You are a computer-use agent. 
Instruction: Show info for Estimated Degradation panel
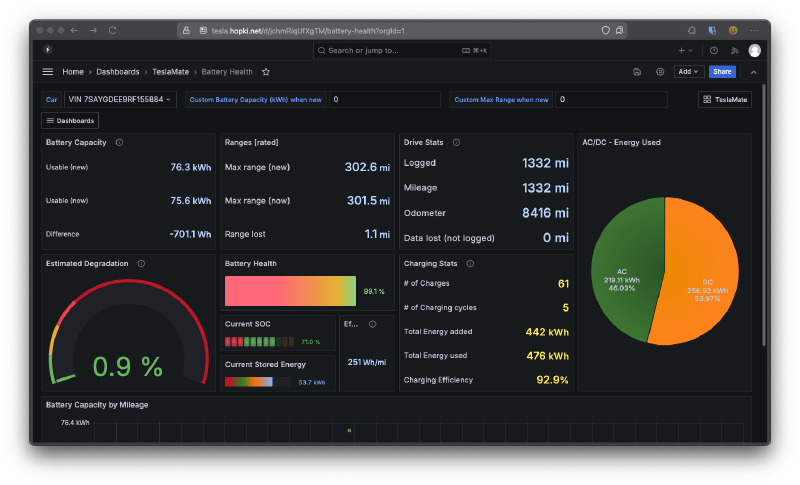tap(141, 263)
